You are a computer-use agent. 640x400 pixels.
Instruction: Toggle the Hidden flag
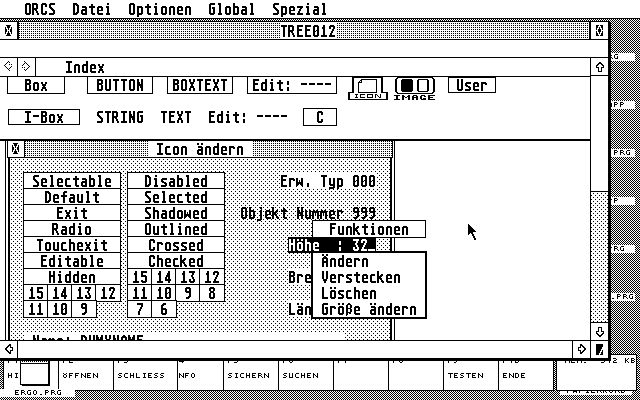coord(72,277)
